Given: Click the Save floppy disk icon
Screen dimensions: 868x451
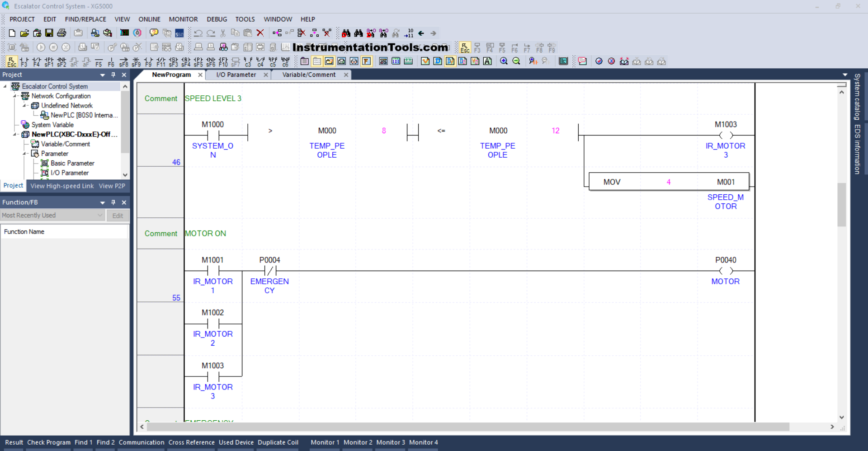Looking at the screenshot, I should pos(49,33).
